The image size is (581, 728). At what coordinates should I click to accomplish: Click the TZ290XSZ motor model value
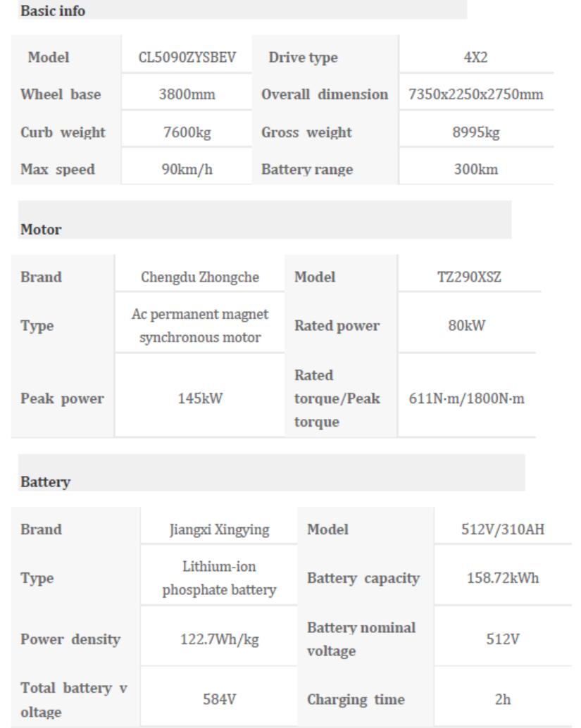coord(470,277)
